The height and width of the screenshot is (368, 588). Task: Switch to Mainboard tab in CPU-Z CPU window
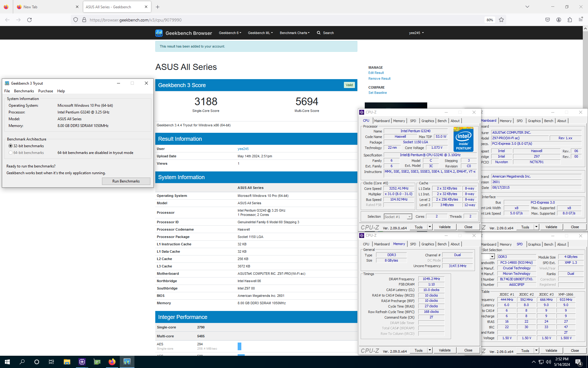382,121
